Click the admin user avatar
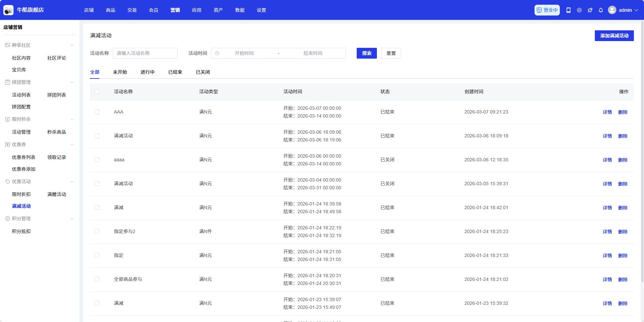Viewport: 644px width, 322px height. (x=612, y=10)
